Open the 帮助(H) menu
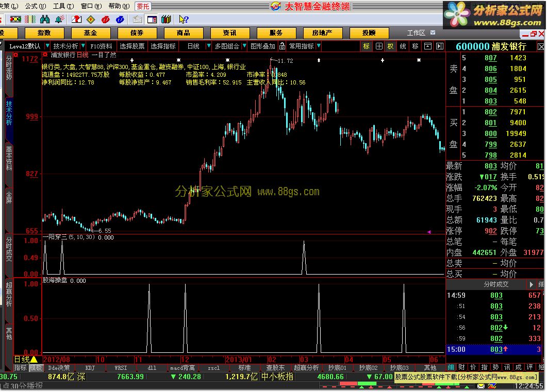 pos(119,6)
